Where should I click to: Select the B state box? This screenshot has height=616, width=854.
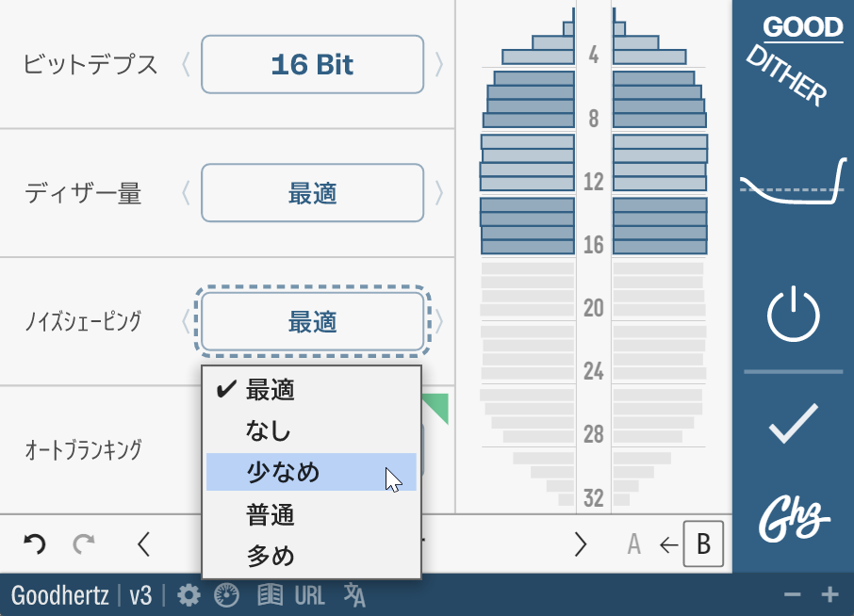(x=703, y=543)
